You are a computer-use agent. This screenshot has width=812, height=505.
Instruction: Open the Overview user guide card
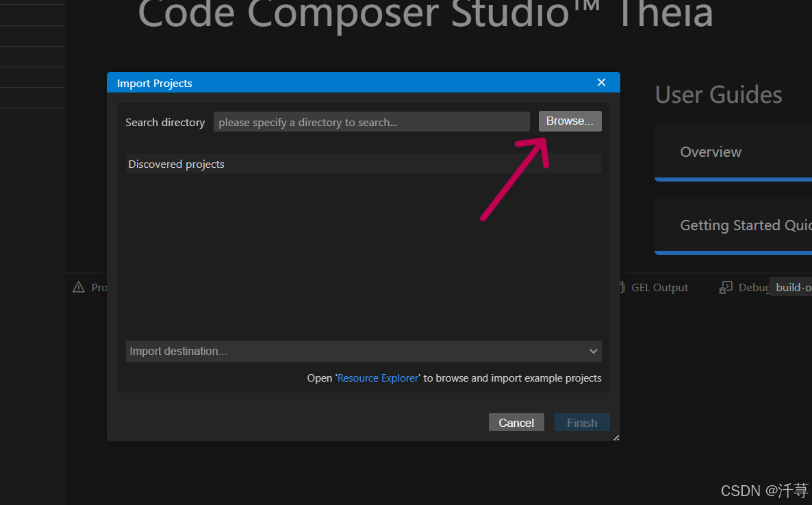733,153
